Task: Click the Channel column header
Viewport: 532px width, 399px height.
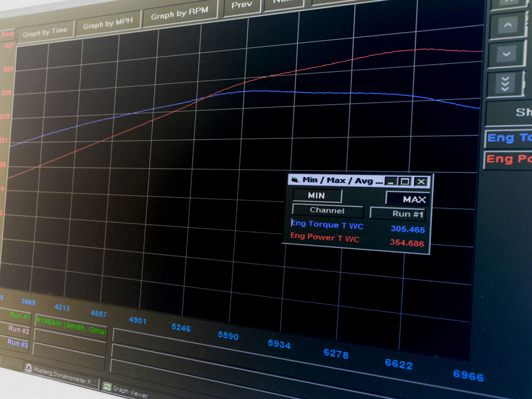Action: [x=327, y=210]
